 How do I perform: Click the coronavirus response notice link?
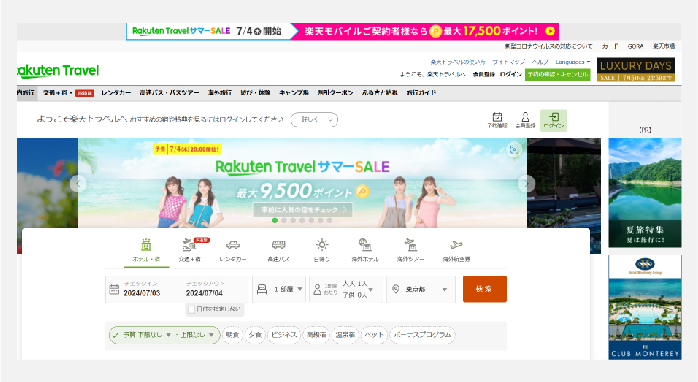click(x=548, y=46)
